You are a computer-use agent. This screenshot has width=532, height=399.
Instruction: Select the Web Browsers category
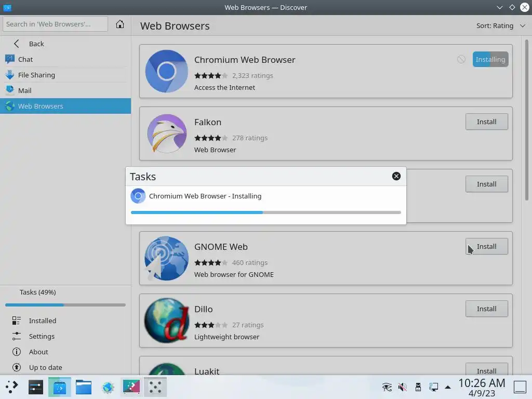point(65,106)
